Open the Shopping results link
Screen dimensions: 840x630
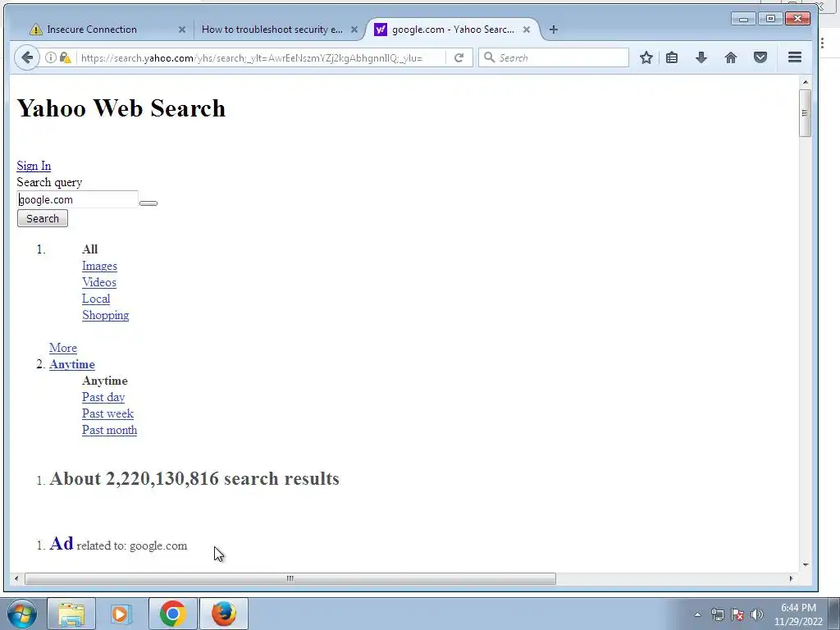(x=106, y=315)
